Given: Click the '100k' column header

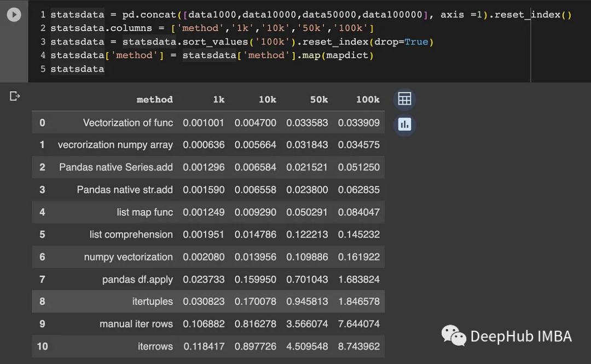Looking at the screenshot, I should point(368,99).
